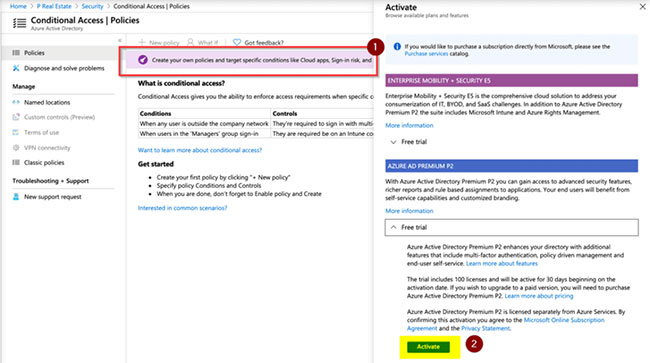Open New support request
Screen dimensions: 650x363
pos(53,197)
